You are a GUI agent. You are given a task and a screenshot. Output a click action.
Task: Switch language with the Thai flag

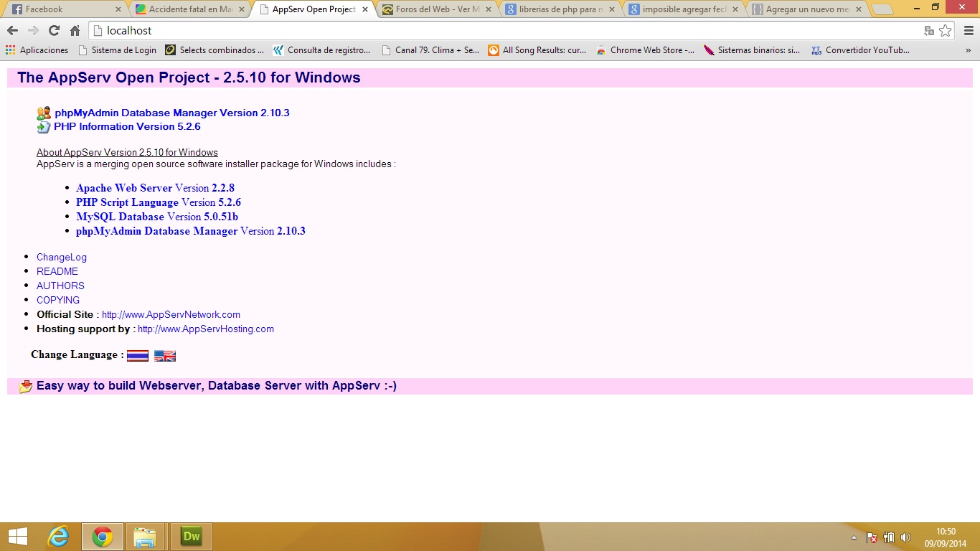click(x=138, y=356)
